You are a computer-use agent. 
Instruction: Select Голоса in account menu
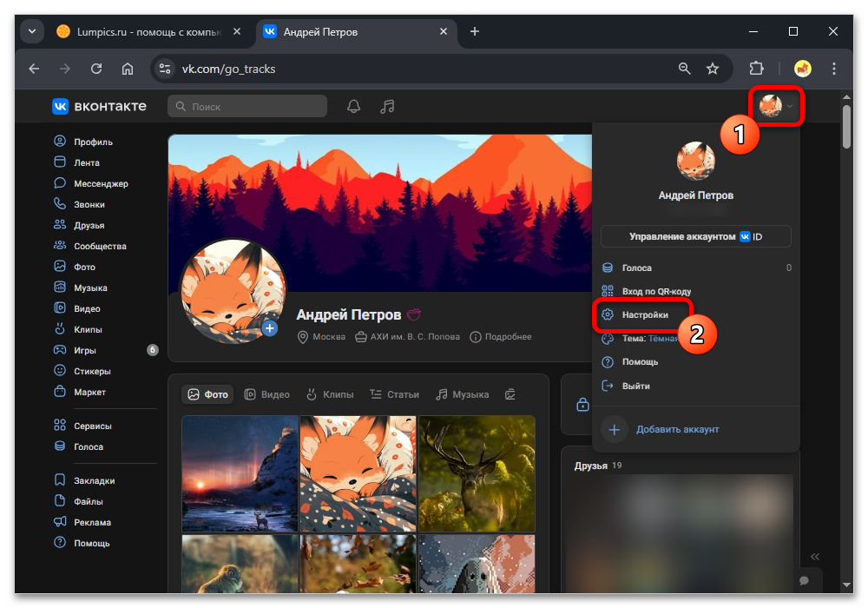point(696,268)
